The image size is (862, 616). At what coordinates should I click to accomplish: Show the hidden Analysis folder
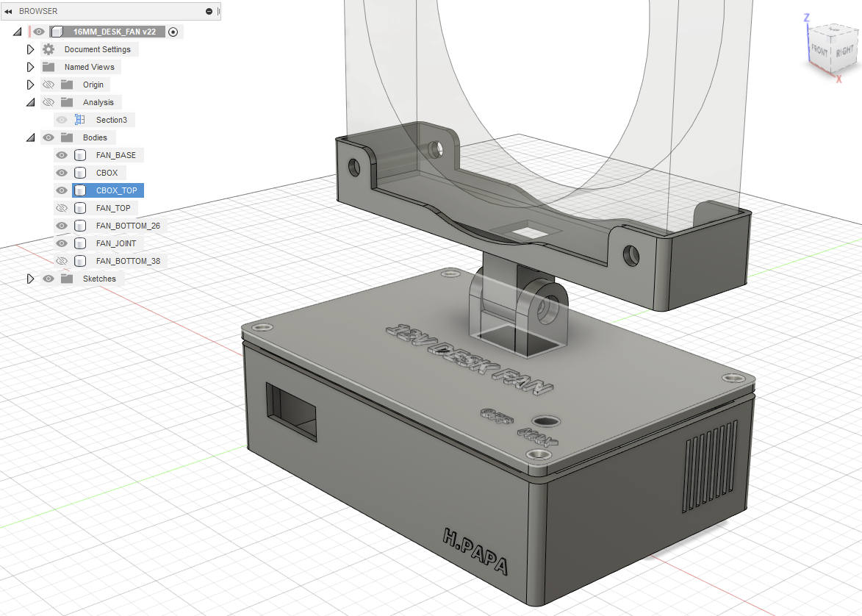tap(49, 102)
